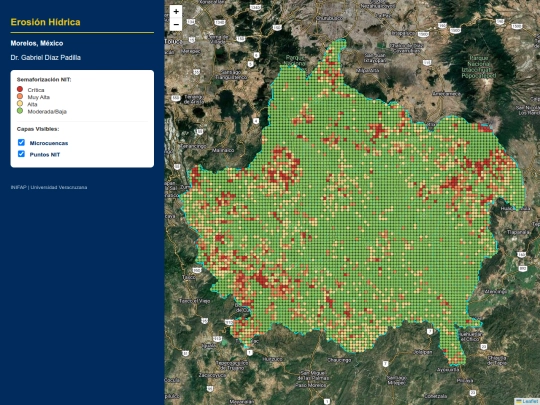Select the Moderada/Baja green legend swatch
This screenshot has height=405, width=540.
click(x=20, y=111)
